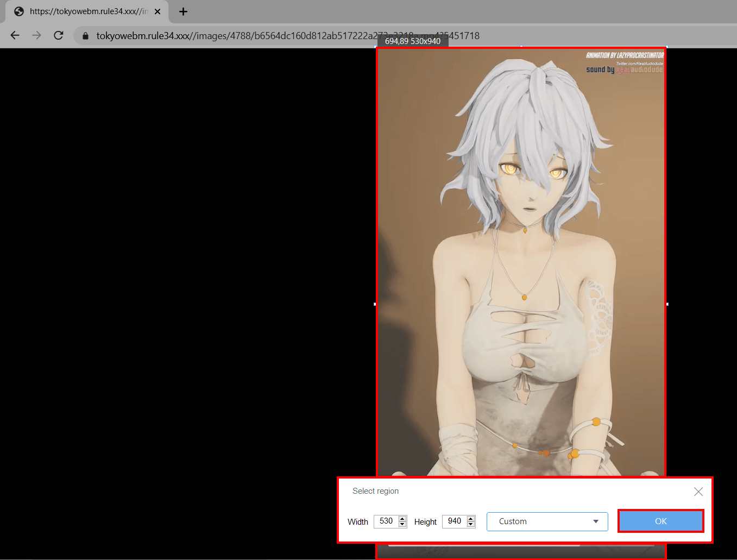Click the browser Back arrow
This screenshot has height=560, width=737.
(15, 35)
